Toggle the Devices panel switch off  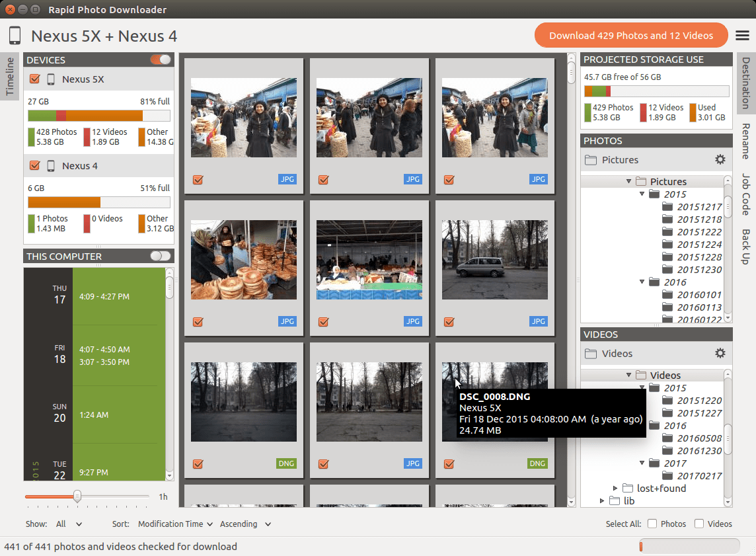pos(161,60)
